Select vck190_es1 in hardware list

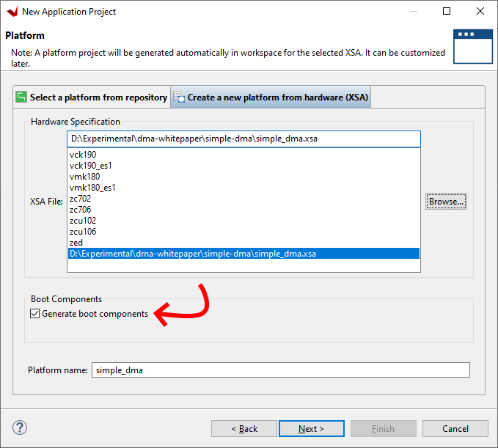pos(244,166)
